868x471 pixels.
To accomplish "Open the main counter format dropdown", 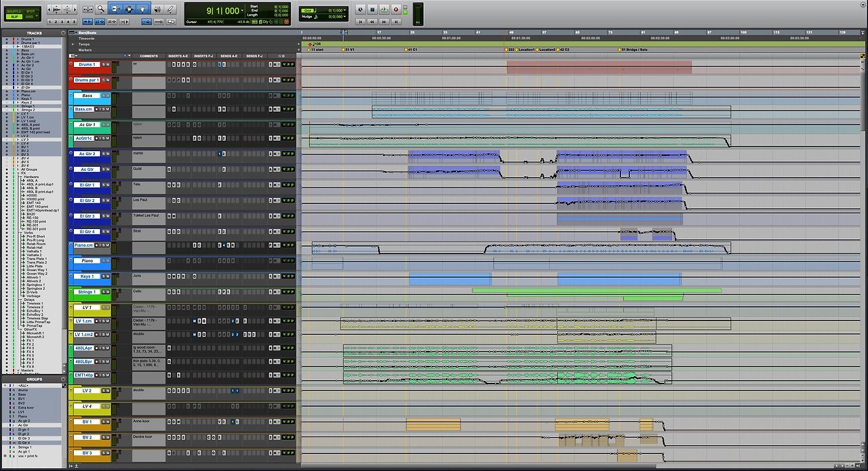I will coord(242,11).
